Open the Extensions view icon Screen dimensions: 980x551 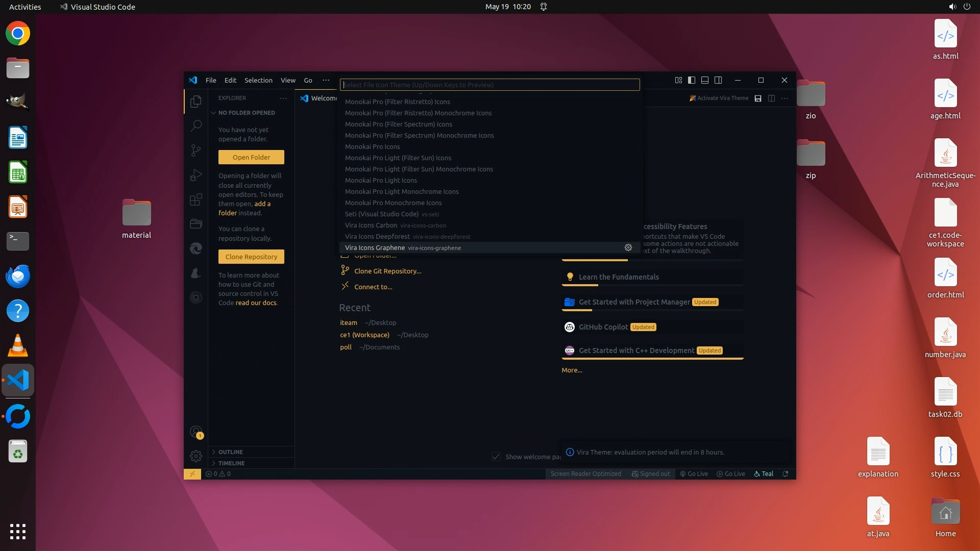click(196, 199)
